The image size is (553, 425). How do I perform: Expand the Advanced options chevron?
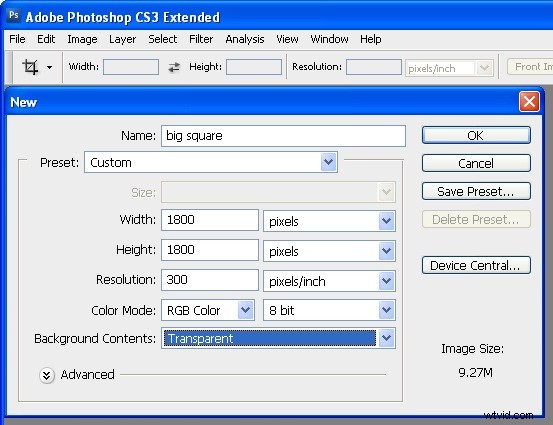pyautogui.click(x=47, y=375)
